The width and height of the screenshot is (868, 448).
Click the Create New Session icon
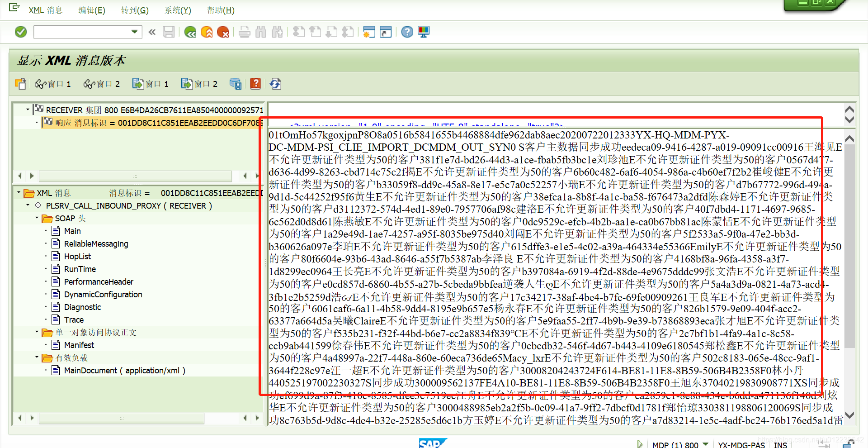coord(369,32)
